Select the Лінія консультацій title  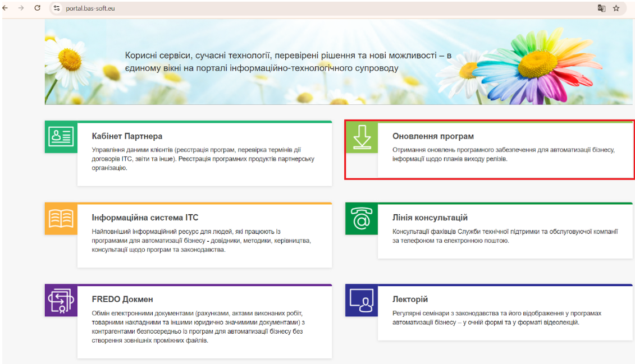click(430, 218)
